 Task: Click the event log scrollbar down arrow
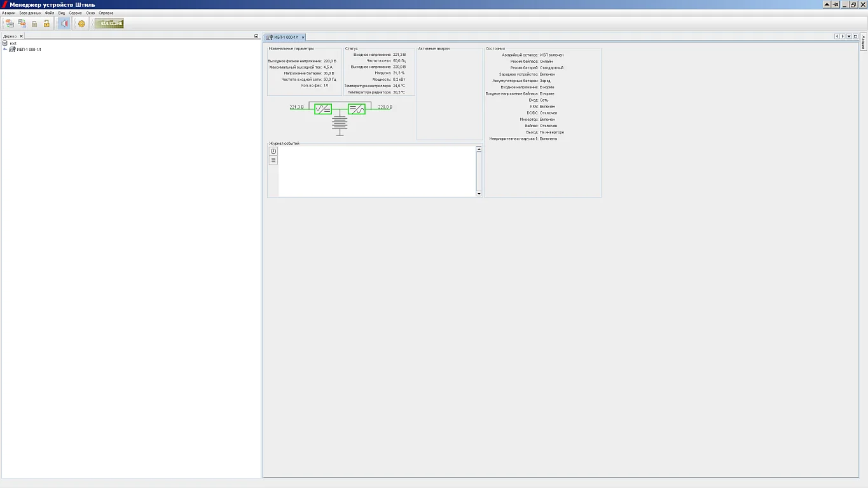click(479, 194)
